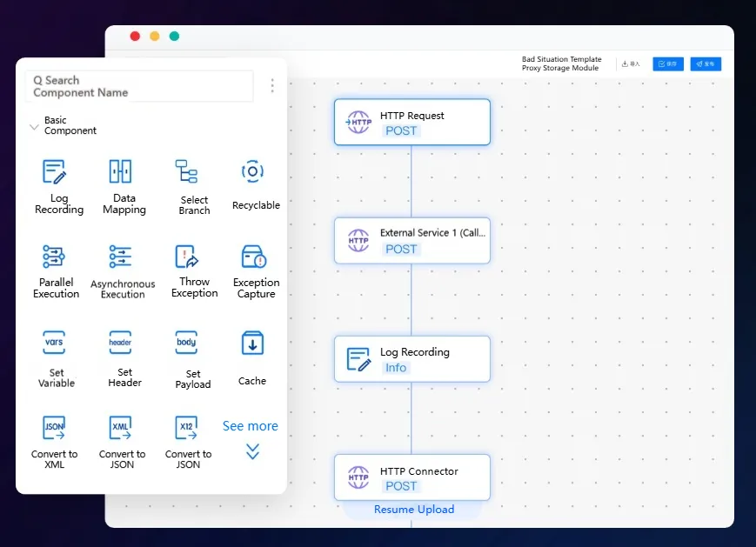Pick the Data Mapping component
The image size is (756, 547).
point(124,187)
